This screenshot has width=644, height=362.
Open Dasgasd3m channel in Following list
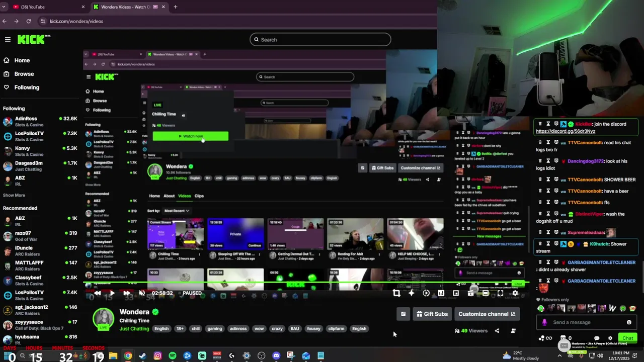(x=40, y=166)
